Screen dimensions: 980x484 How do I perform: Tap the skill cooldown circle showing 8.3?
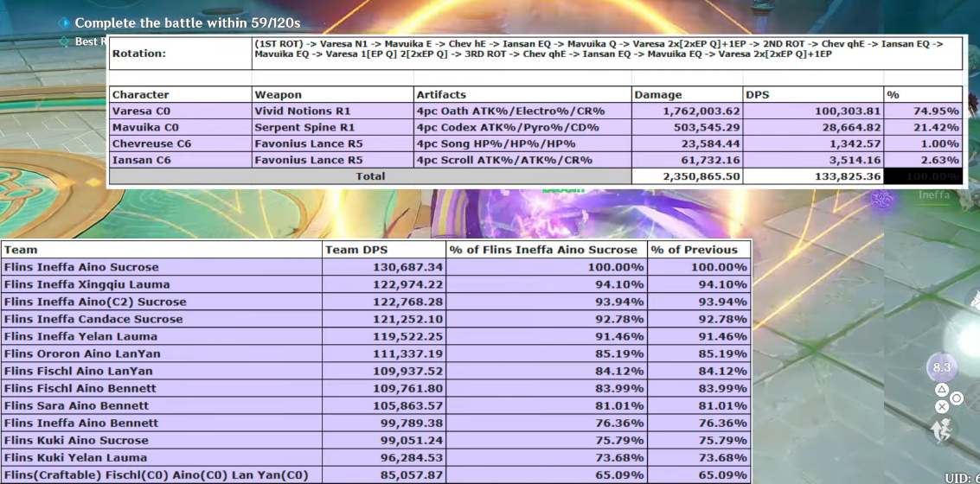941,368
